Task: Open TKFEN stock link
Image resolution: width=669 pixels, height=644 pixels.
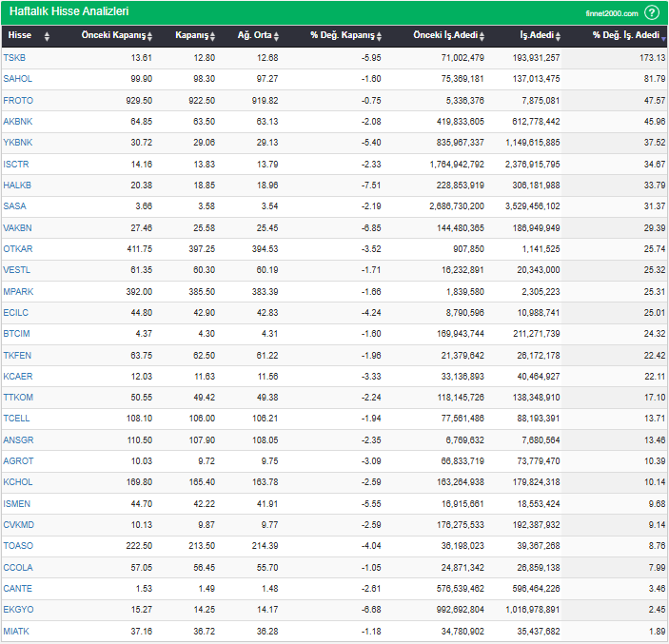Action: coord(17,355)
